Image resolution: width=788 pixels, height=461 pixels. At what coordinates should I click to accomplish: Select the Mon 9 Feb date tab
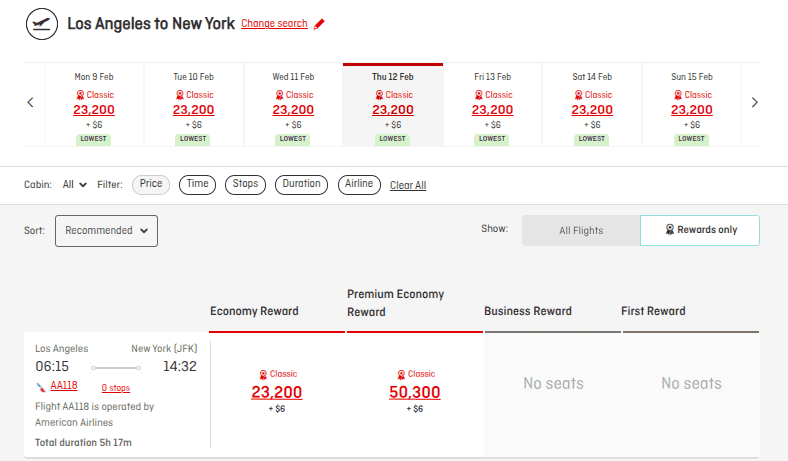click(94, 105)
